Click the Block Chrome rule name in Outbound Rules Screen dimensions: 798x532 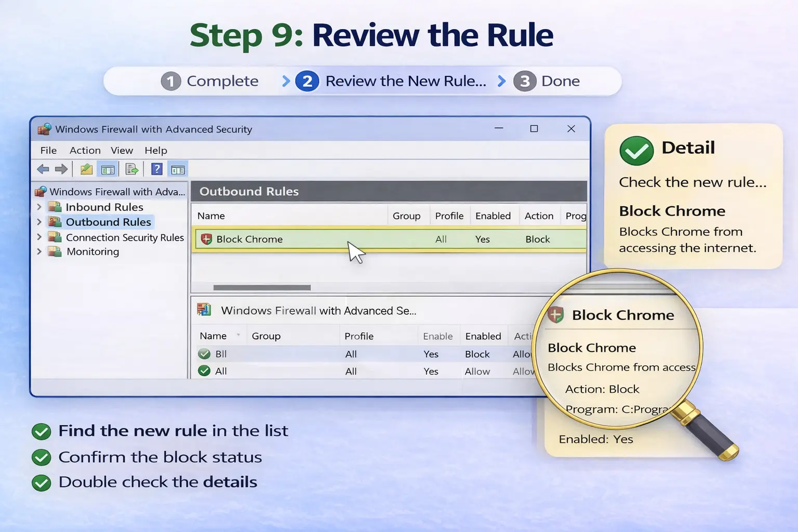(x=249, y=239)
